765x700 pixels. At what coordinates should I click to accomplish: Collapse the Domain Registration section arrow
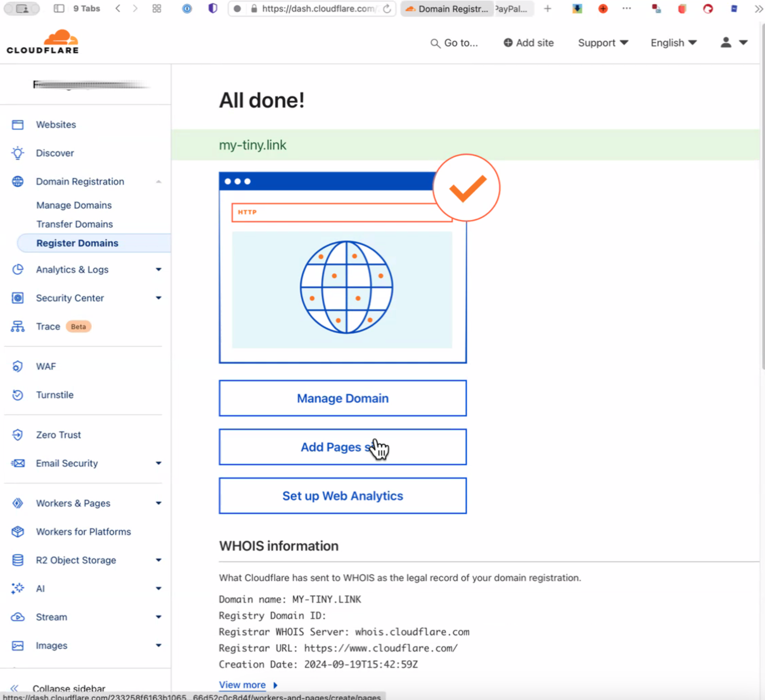pyautogui.click(x=159, y=182)
